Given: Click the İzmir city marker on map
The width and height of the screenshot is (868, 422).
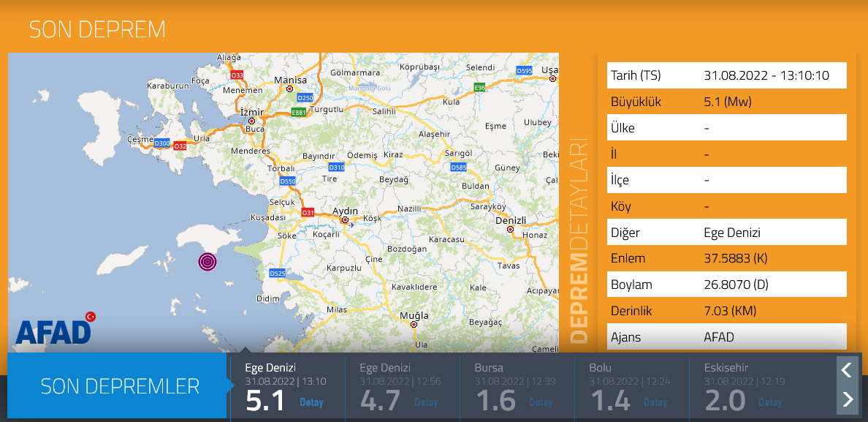Looking at the screenshot, I should [251, 121].
